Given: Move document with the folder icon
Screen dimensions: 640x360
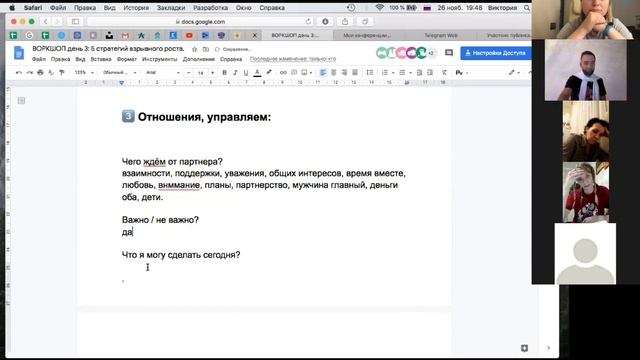Looking at the screenshot, I should tap(206, 49).
